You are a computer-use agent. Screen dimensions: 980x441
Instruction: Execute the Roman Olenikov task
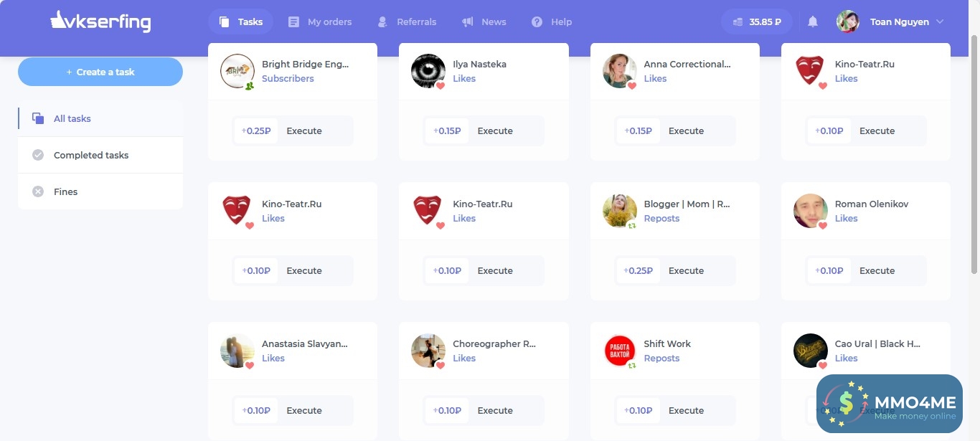(877, 271)
